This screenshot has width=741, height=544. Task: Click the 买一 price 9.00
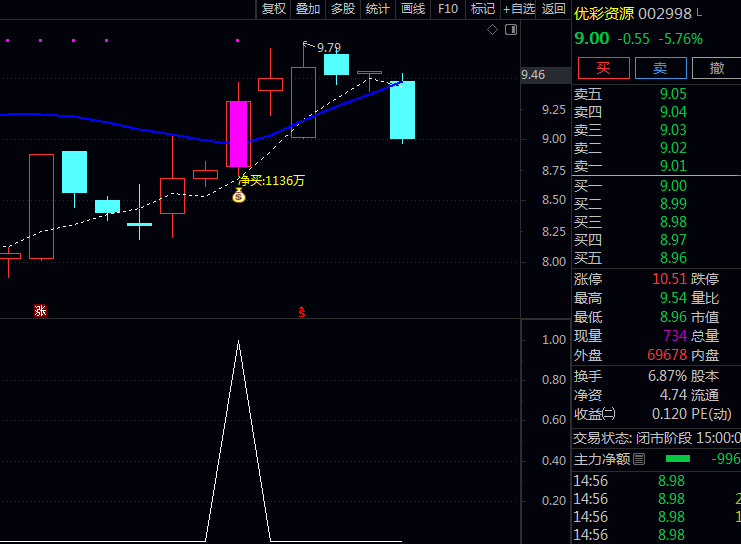(673, 186)
